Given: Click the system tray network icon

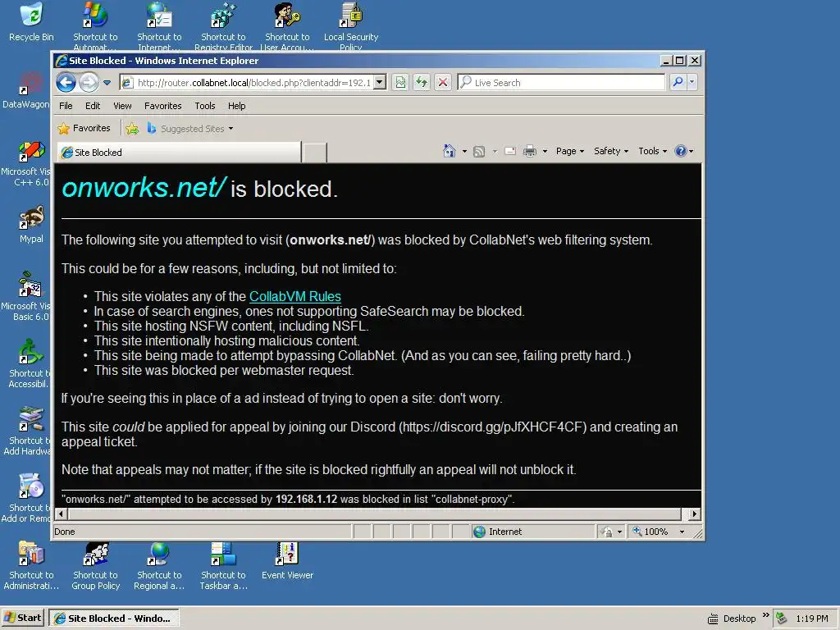Looking at the screenshot, I should point(782,619).
